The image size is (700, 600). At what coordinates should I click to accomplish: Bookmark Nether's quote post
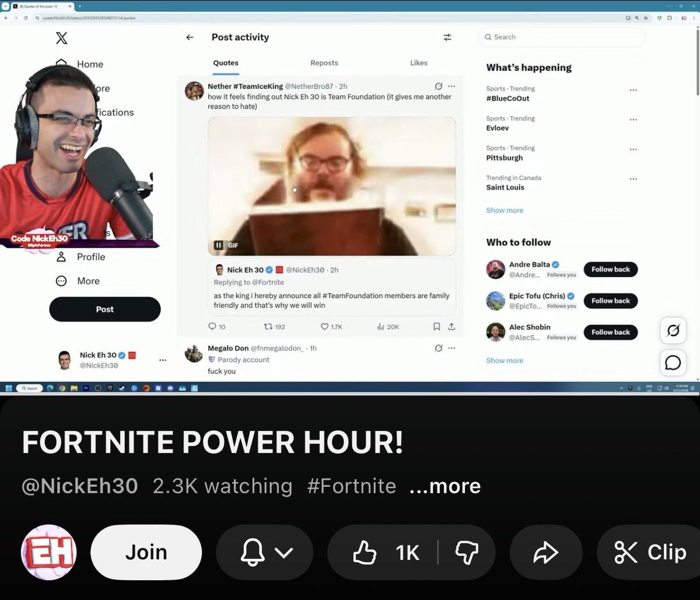click(x=436, y=327)
